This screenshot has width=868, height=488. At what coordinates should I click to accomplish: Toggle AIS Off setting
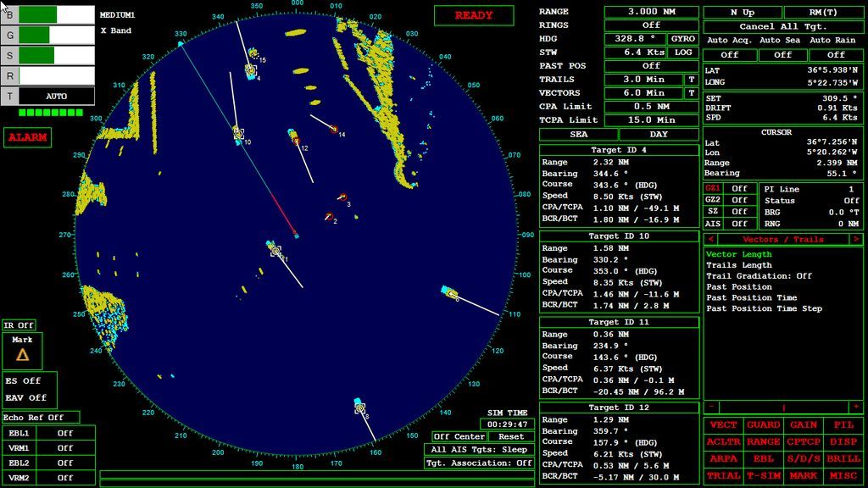click(739, 224)
